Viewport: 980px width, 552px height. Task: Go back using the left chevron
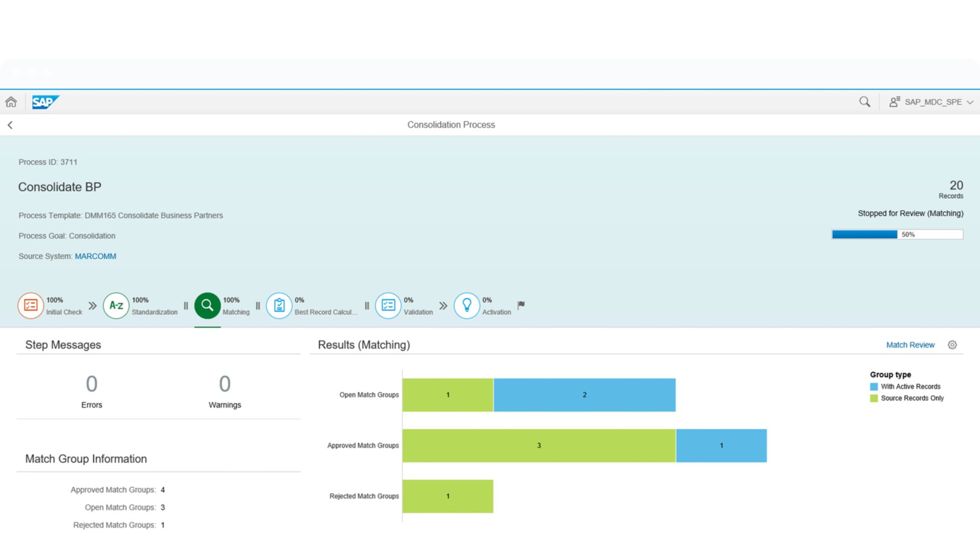pyautogui.click(x=10, y=125)
